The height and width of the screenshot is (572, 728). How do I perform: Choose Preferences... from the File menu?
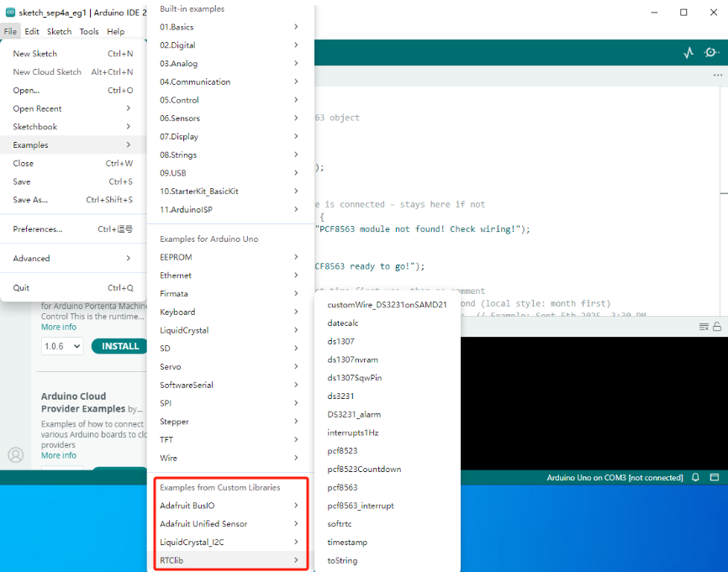38,229
